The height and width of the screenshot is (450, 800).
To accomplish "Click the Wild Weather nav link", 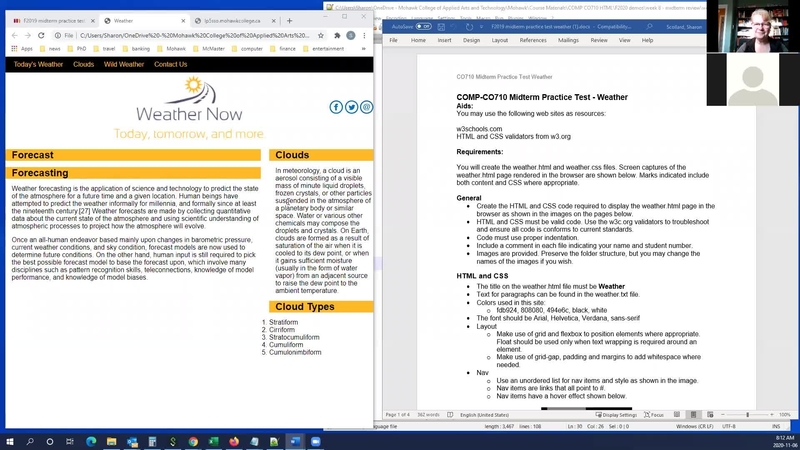I will click(124, 64).
